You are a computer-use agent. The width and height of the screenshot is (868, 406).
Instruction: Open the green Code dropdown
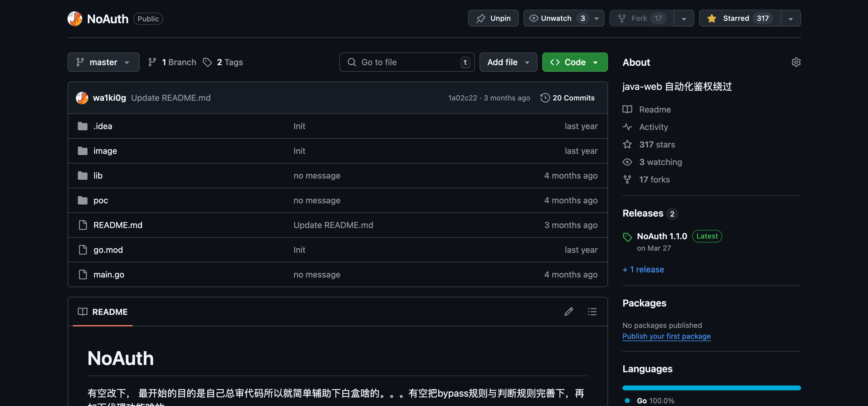[x=575, y=62]
